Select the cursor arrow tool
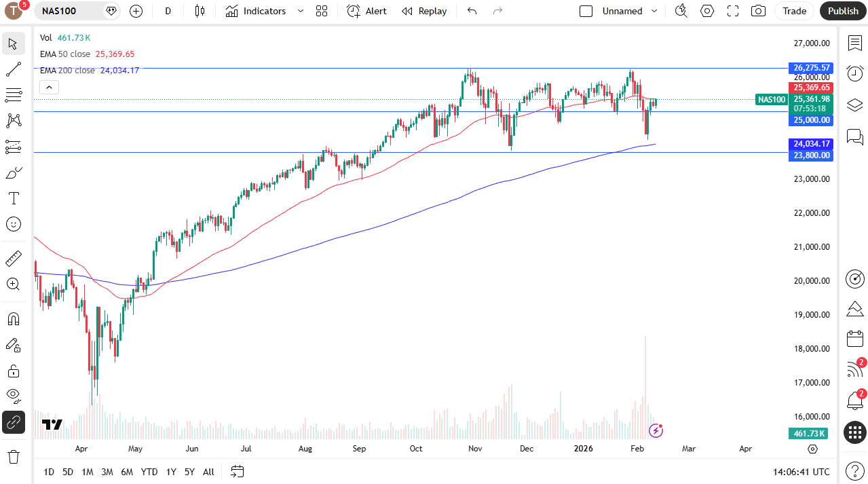868x484 pixels. click(13, 44)
